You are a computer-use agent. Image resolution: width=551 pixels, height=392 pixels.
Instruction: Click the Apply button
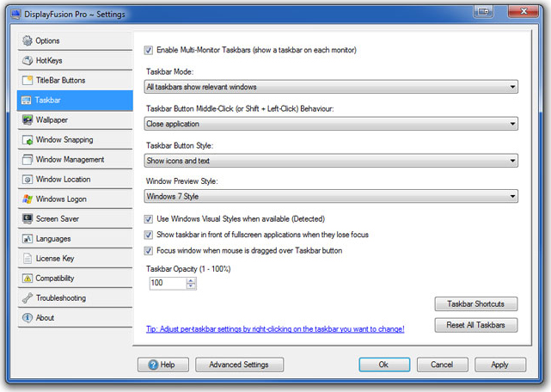click(x=500, y=364)
